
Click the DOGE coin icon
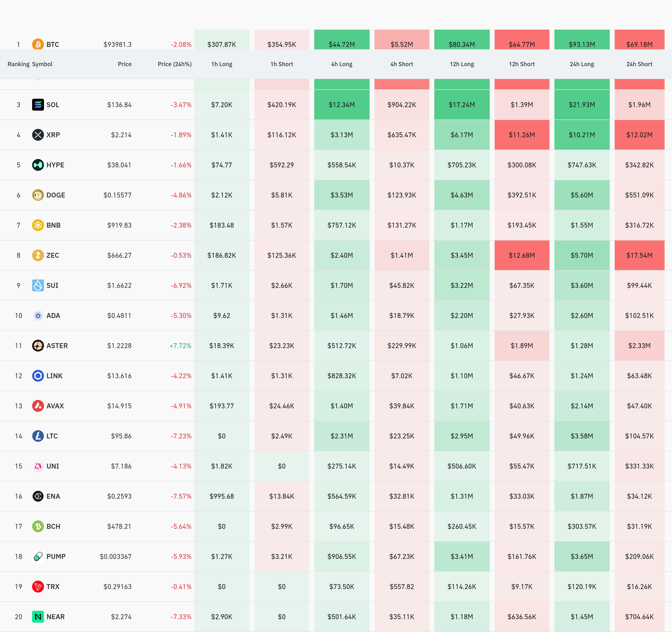click(38, 195)
